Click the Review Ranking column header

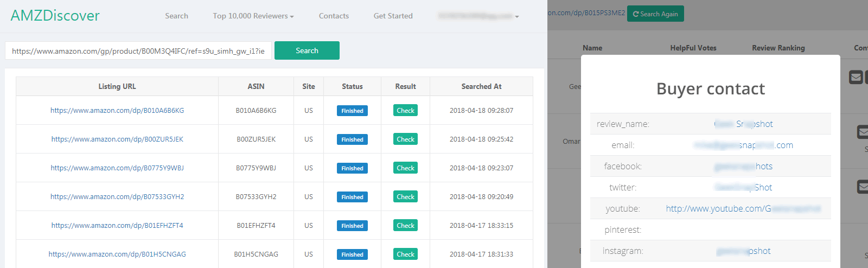tap(778, 48)
